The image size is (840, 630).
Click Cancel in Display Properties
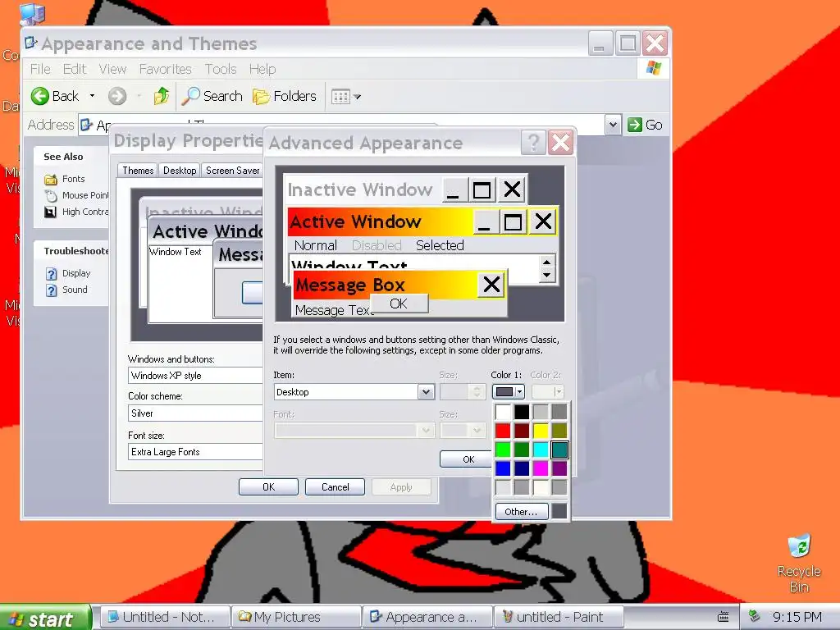335,487
